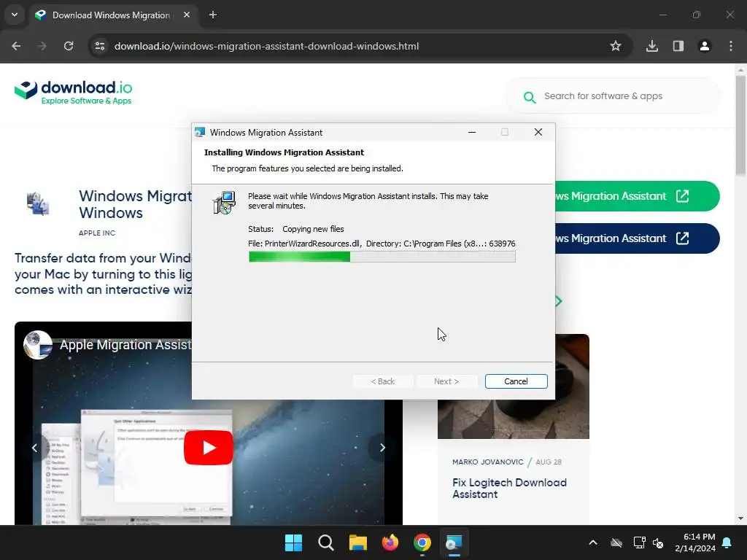Click the site information icon in address bar

pyautogui.click(x=100, y=46)
